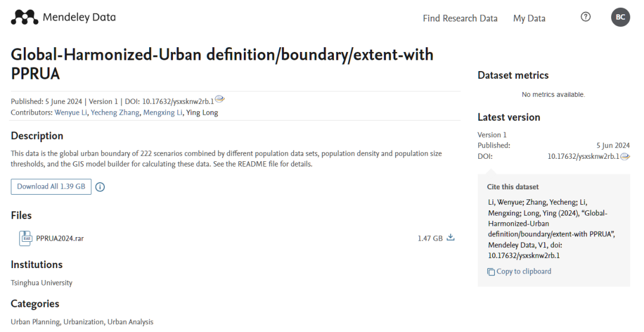Open the BC user avatar menu

pos(620,17)
